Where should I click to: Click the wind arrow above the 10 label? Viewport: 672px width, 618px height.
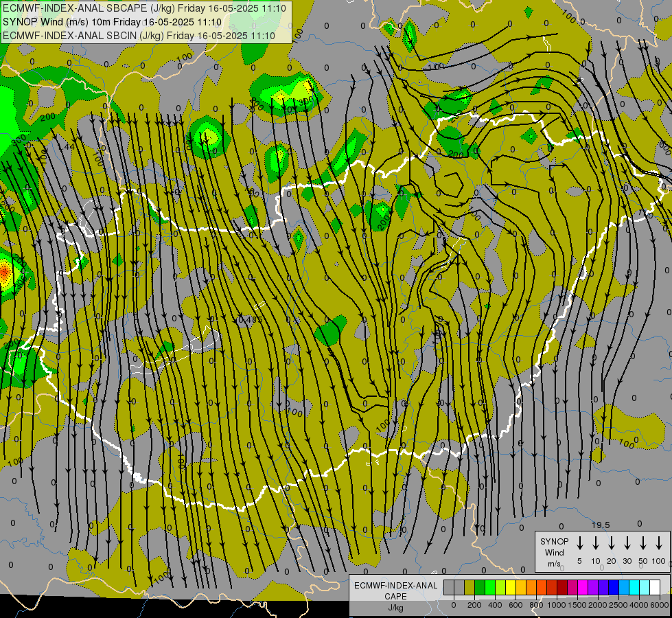coord(595,542)
